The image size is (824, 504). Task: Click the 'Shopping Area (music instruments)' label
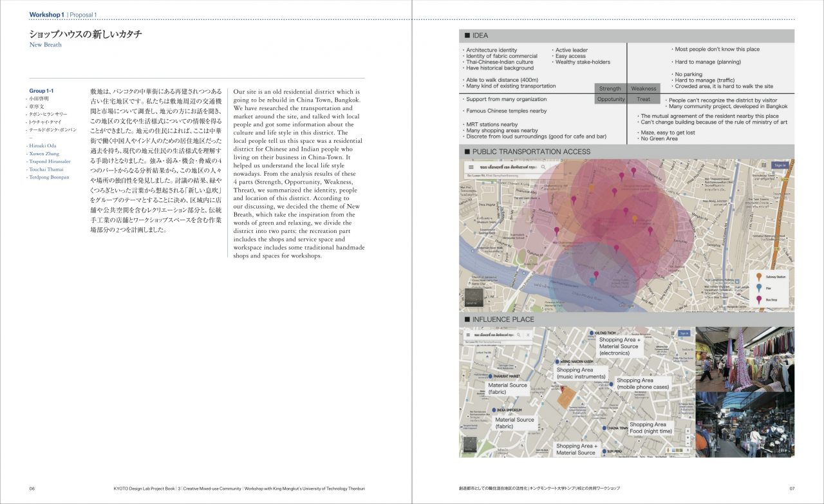pyautogui.click(x=580, y=373)
